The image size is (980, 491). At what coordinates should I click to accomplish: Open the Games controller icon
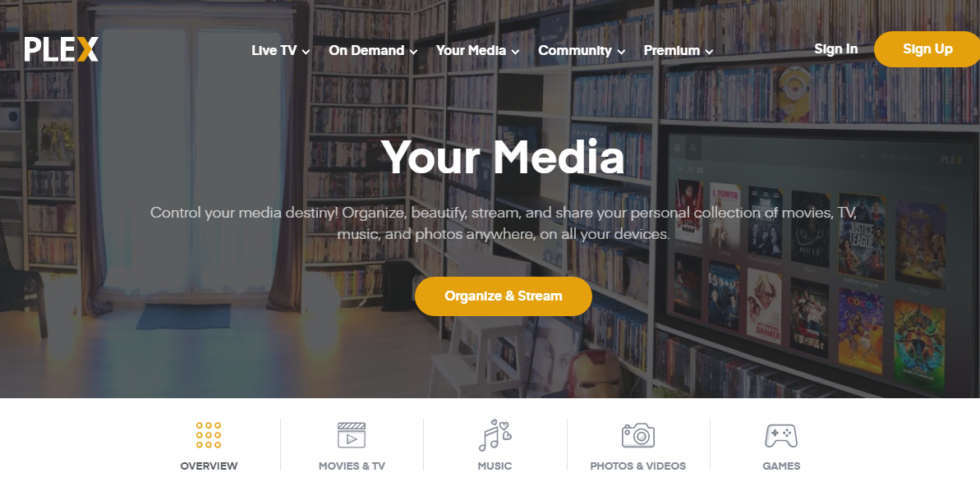click(781, 435)
